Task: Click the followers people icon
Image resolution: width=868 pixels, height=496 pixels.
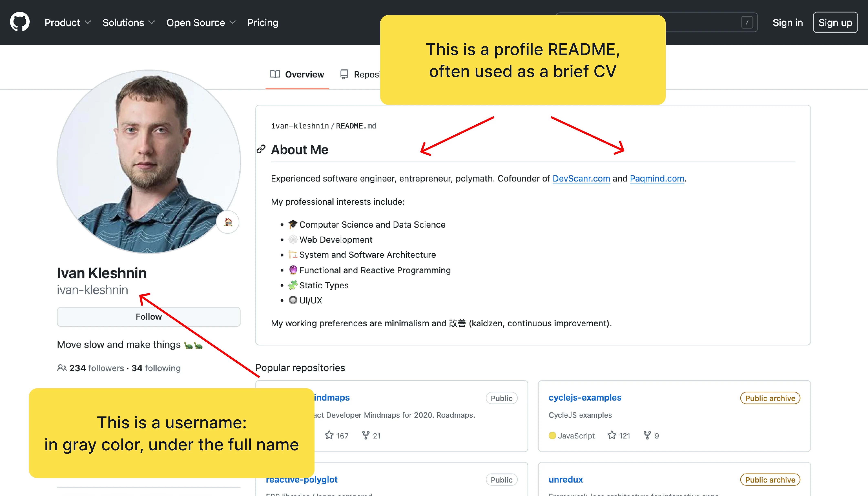Action: [62, 368]
